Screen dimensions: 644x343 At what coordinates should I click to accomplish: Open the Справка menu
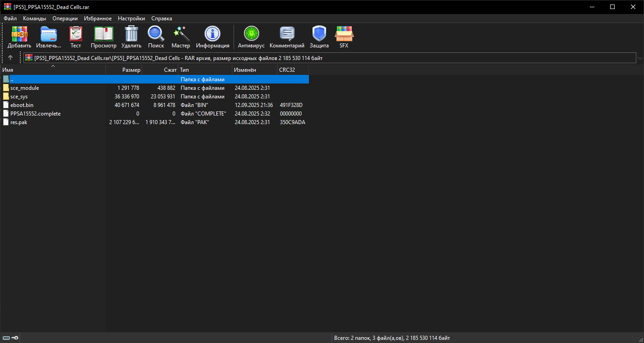[162, 19]
